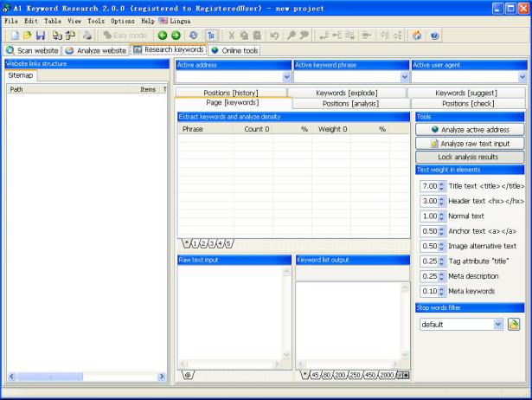Click the Anchor text weight stepper
The width and height of the screenshot is (532, 400).
(441, 231)
